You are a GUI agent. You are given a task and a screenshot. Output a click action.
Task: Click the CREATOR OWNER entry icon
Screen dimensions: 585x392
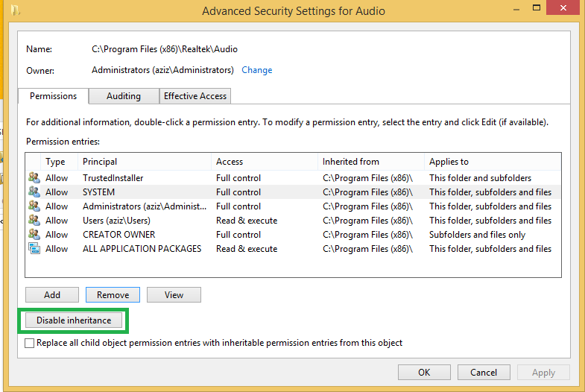[x=34, y=235]
